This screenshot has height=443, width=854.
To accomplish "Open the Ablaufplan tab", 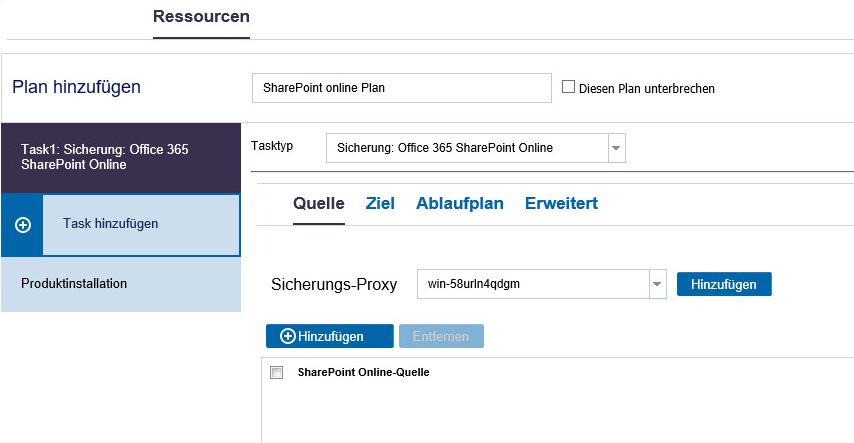I will click(x=460, y=203).
